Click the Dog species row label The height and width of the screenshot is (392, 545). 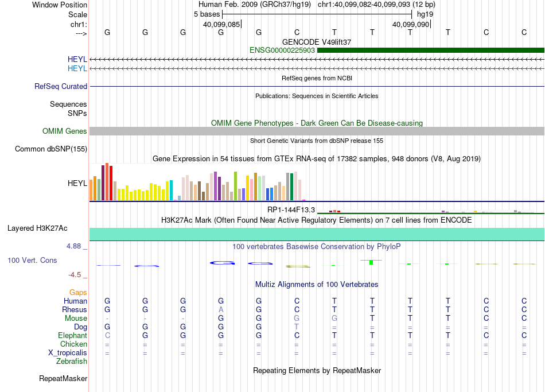81,327
